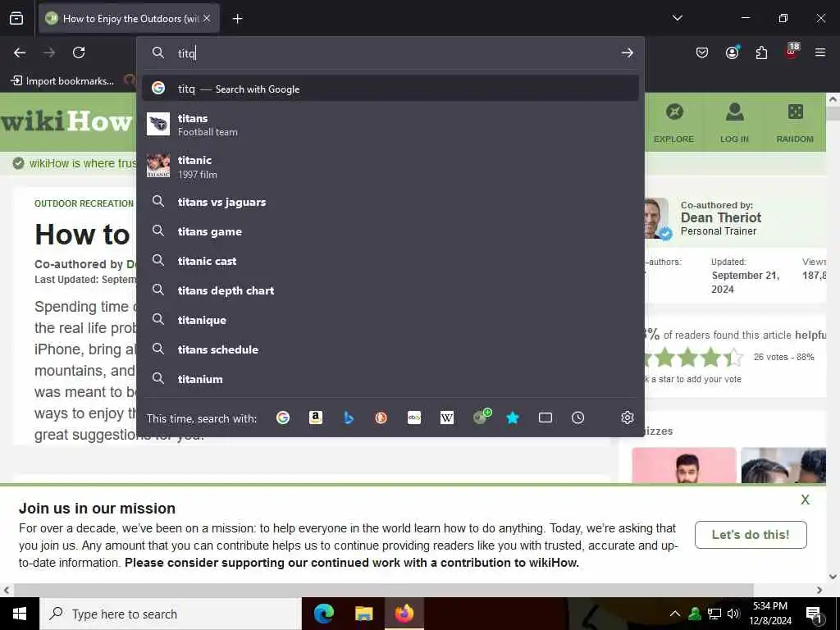Rate article with the fifth star
Screen dimensions: 840x630
click(734, 357)
